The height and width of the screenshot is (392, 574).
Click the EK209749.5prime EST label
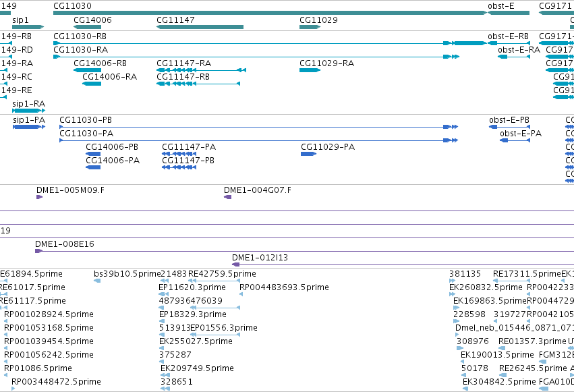[198, 368]
